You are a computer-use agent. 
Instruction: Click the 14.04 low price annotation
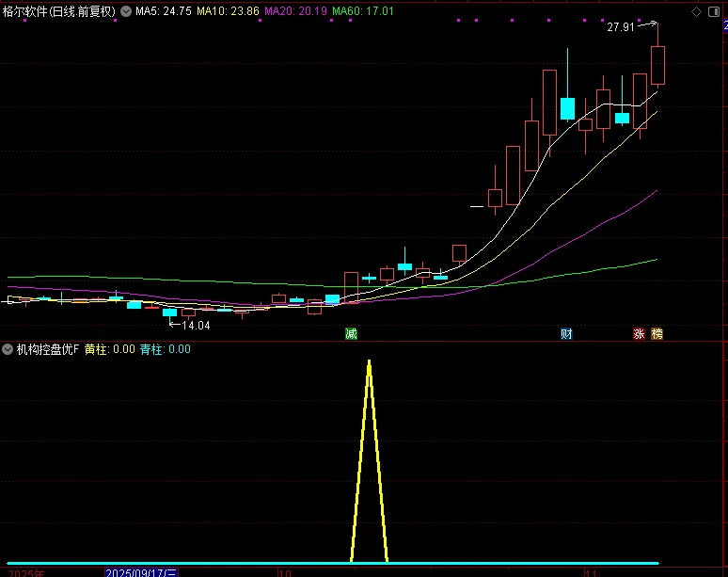[x=196, y=325]
